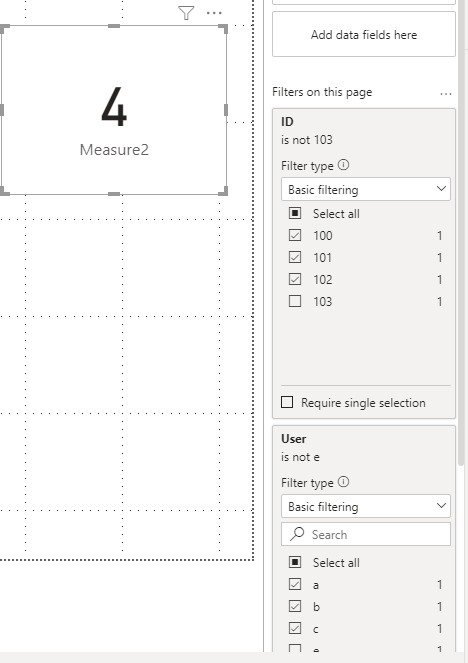Toggle Select all in the ID filter
This screenshot has width=468, height=663.
pyautogui.click(x=295, y=213)
